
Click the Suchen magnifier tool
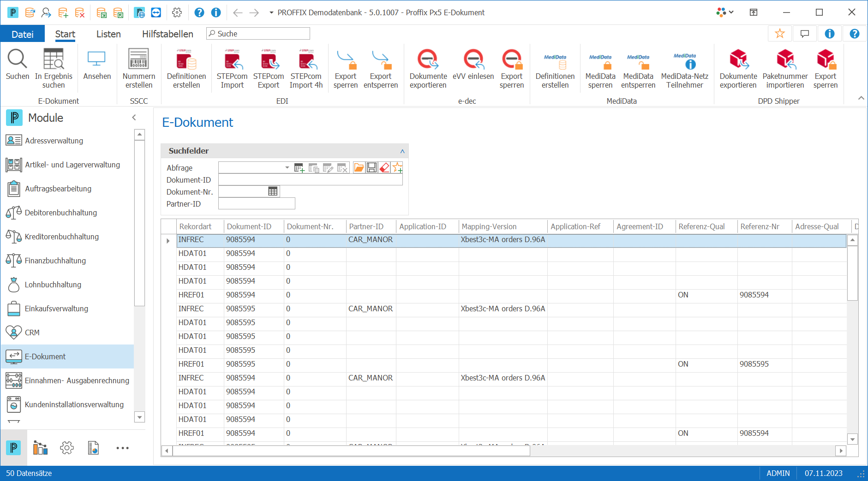(x=18, y=65)
